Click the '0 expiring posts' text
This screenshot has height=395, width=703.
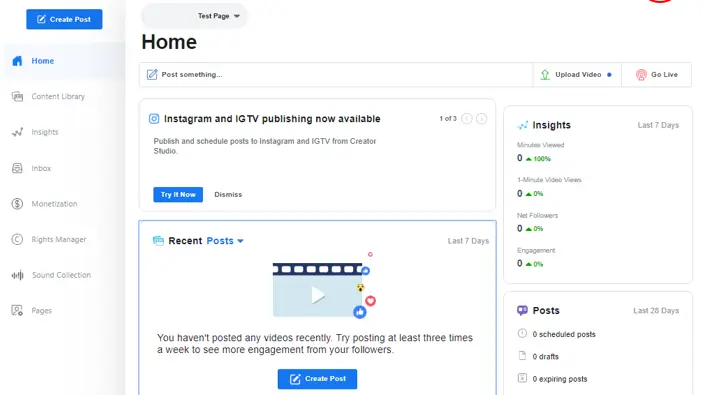pos(560,379)
